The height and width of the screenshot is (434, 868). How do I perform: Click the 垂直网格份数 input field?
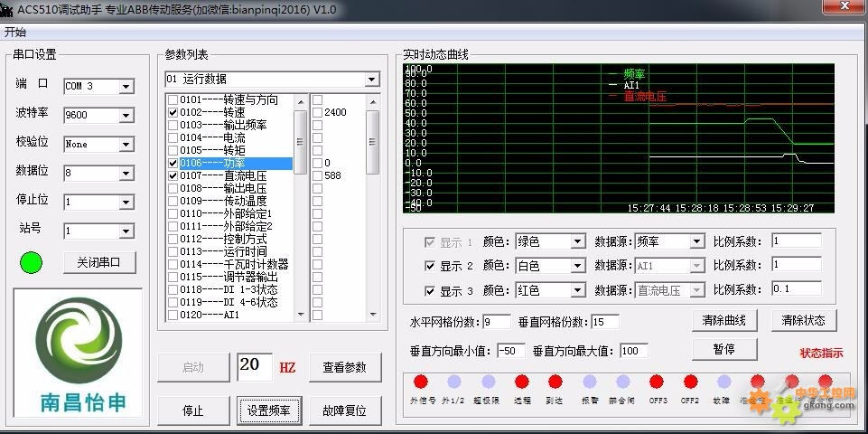[604, 322]
